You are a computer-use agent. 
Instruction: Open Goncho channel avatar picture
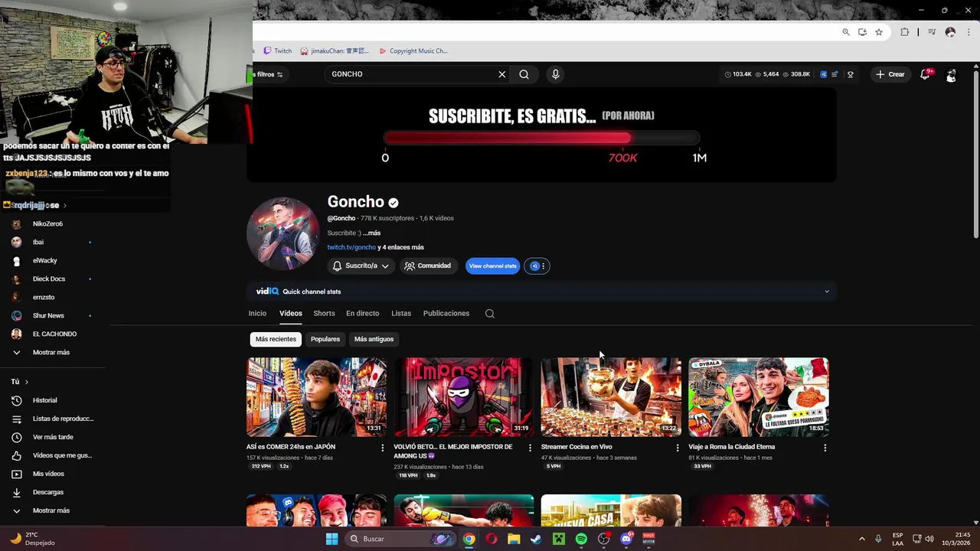283,233
